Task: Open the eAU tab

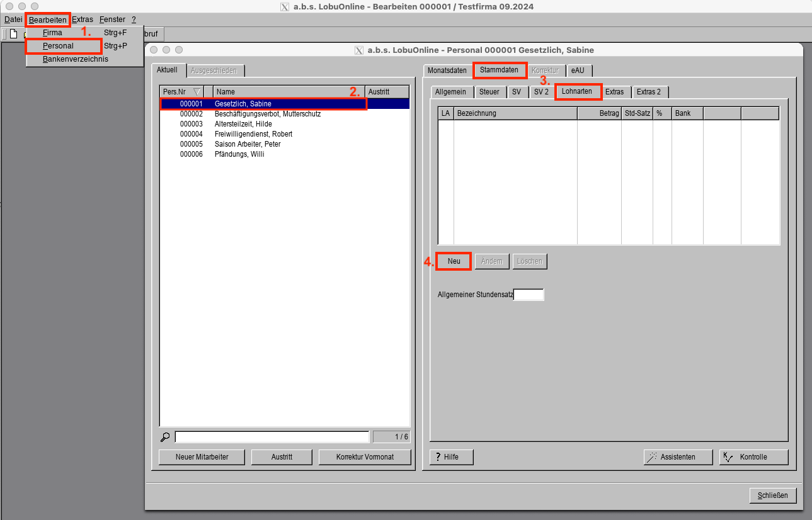Action: (x=578, y=71)
